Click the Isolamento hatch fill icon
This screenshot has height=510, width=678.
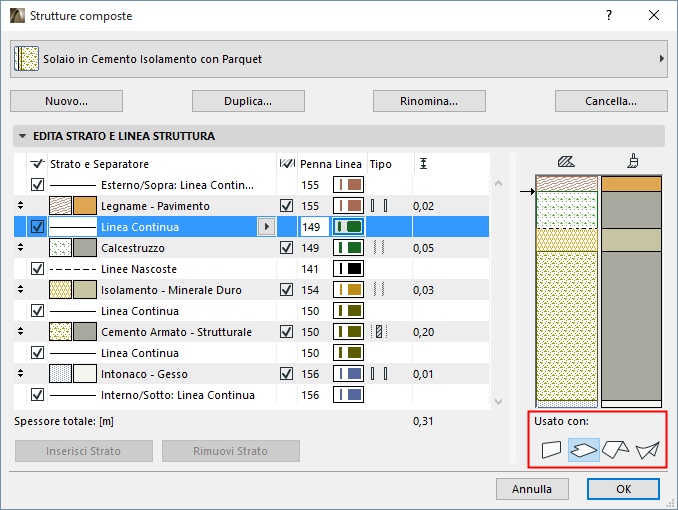(60, 290)
